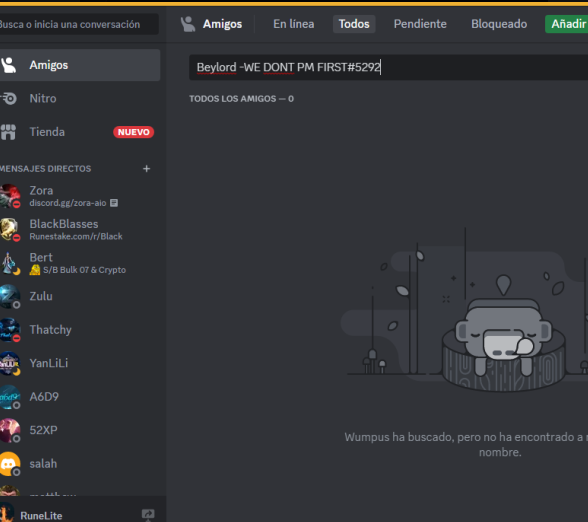Click the Amigos header icon in top bar

188,24
